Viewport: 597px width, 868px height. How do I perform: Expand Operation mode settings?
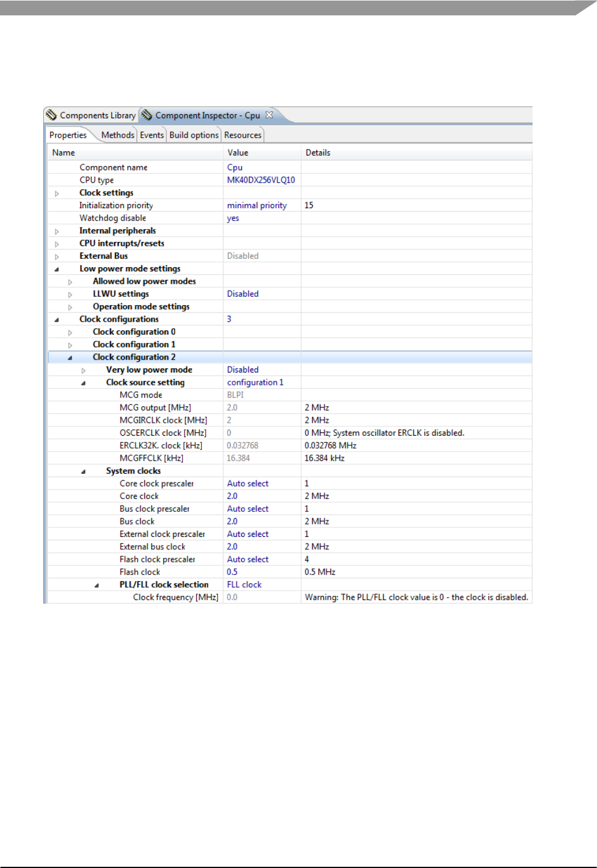coord(70,307)
